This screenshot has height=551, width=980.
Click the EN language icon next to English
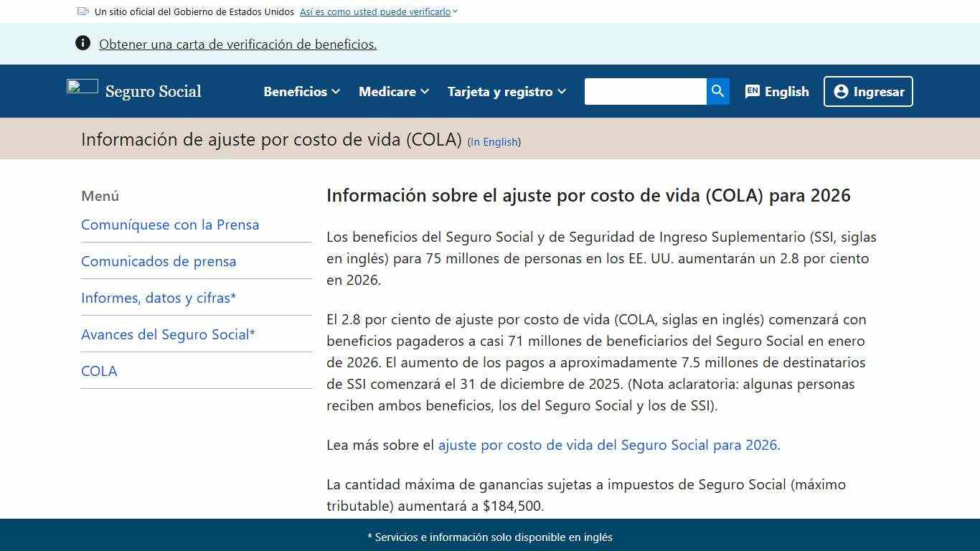(753, 91)
